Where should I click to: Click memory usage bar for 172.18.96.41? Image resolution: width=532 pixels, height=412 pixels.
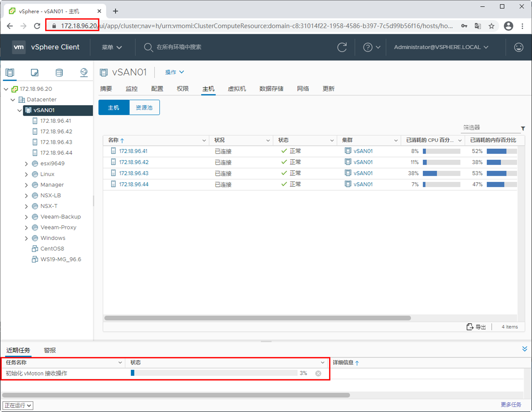[x=502, y=151]
